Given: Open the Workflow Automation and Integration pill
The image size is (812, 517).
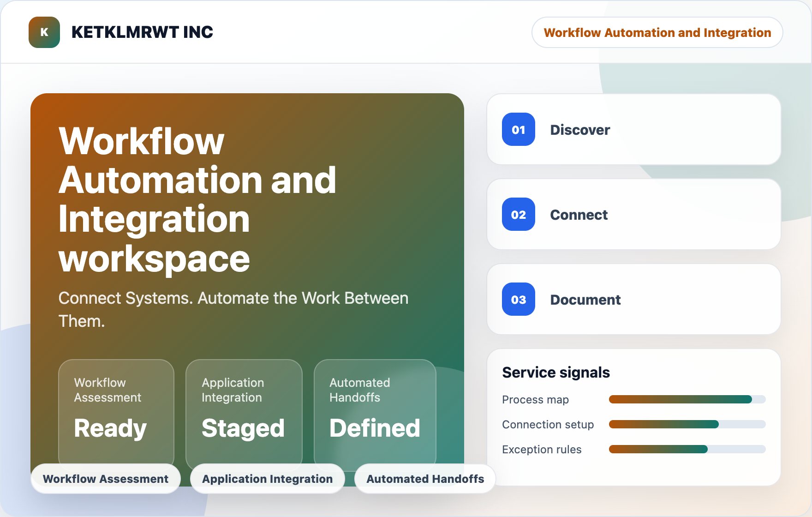Looking at the screenshot, I should coord(657,32).
